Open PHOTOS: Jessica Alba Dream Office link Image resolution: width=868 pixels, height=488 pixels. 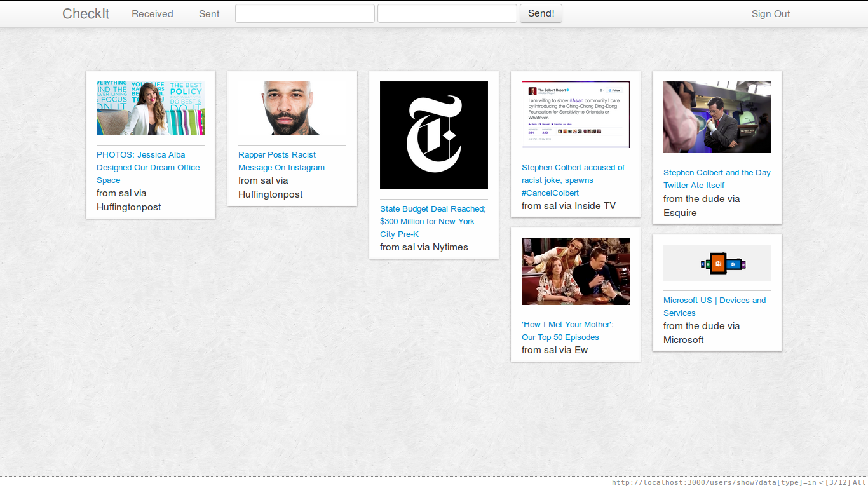pyautogui.click(x=148, y=168)
